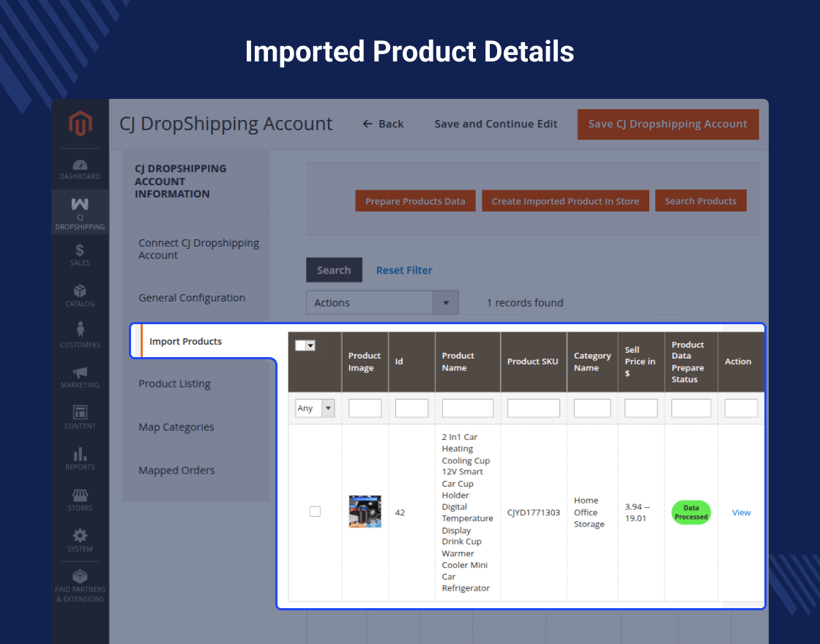Click the View link for product 42
820x644 pixels.
[x=742, y=513]
